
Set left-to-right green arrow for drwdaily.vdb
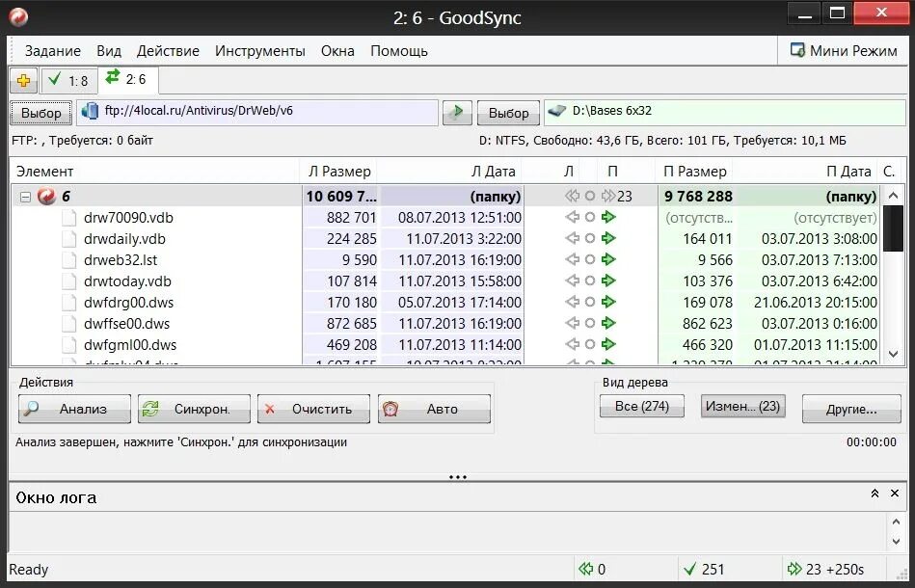click(608, 239)
